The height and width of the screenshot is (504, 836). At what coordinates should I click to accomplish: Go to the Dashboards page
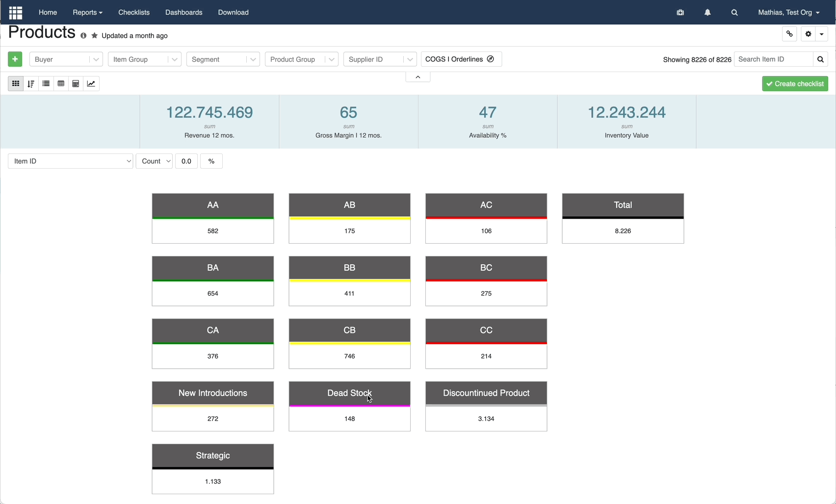[183, 12]
